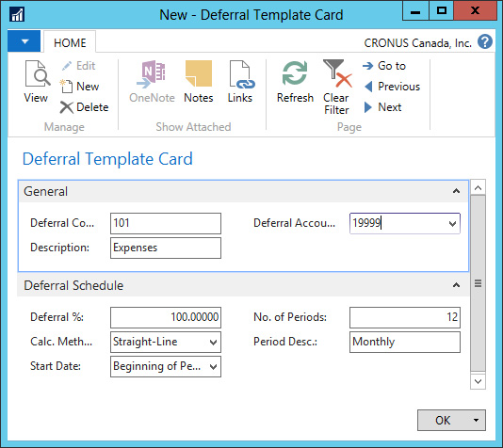The height and width of the screenshot is (448, 503).
Task: Select the New document icon
Action: coord(66,87)
